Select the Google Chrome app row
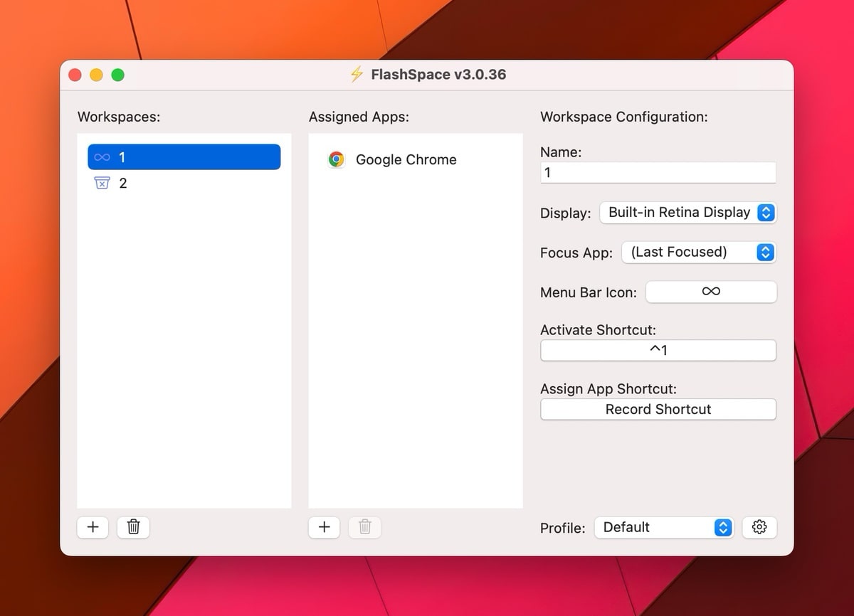This screenshot has width=854, height=616. click(x=415, y=159)
